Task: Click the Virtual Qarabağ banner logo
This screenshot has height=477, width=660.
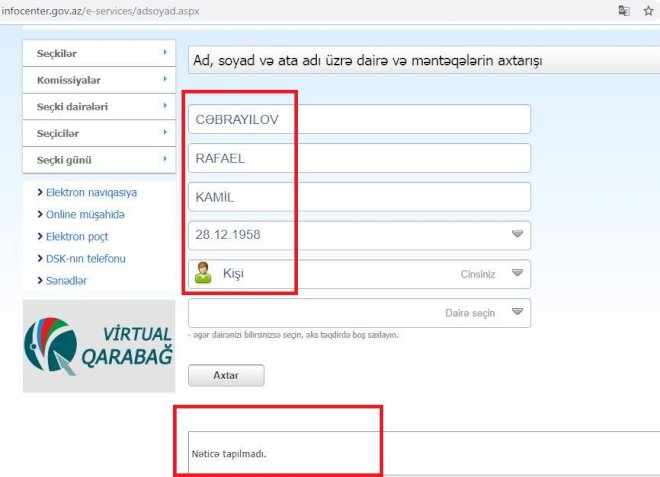Action: [x=98, y=345]
